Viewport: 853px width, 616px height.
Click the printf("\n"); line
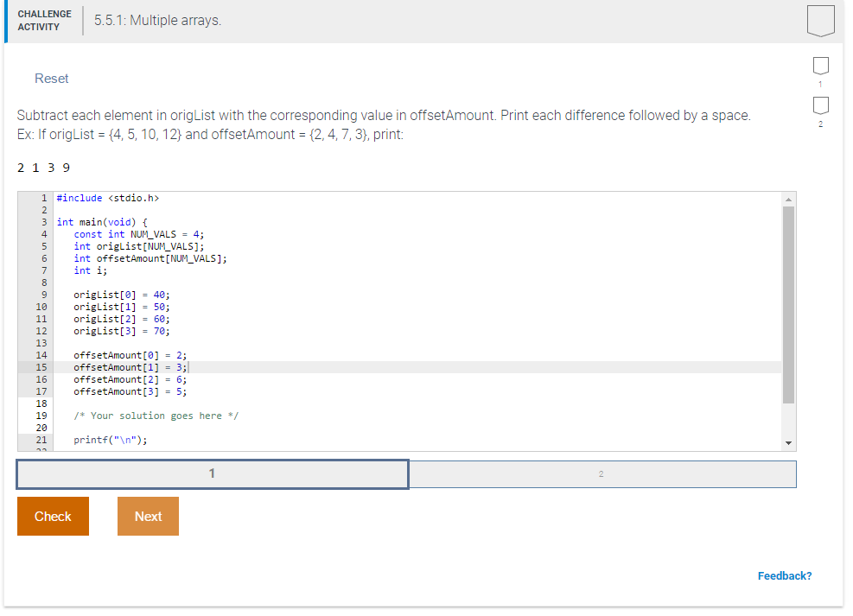tap(111, 440)
